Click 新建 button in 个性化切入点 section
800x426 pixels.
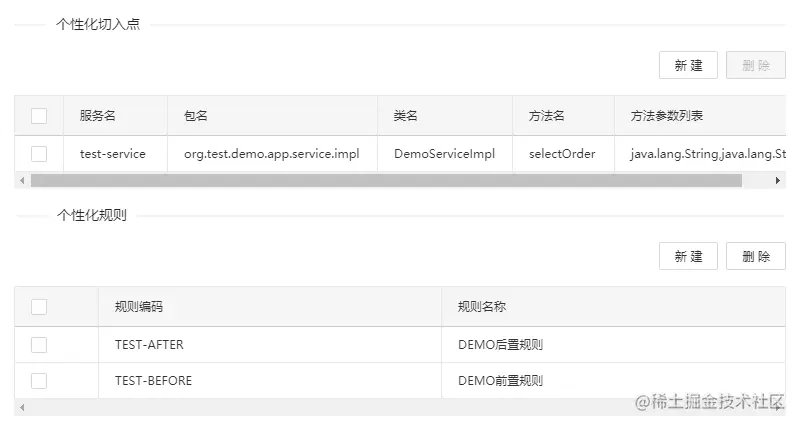click(688, 65)
